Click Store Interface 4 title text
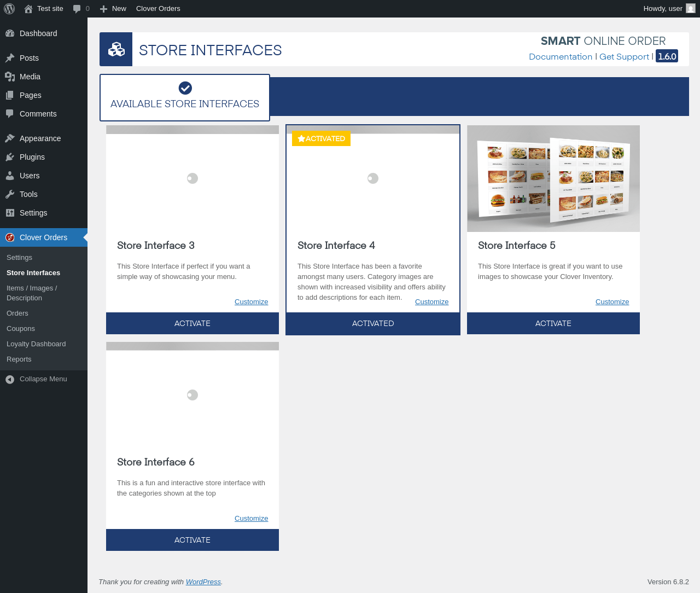Viewport: 700px width, 593px height. point(336,246)
